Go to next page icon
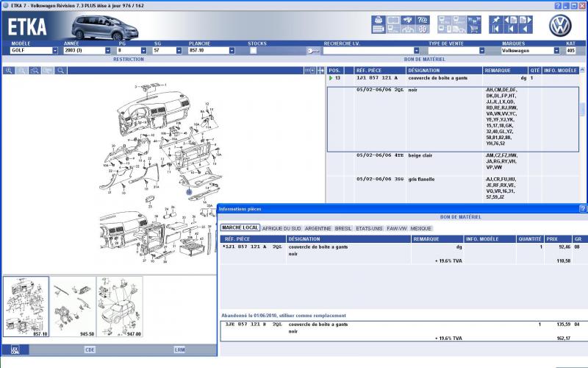The image size is (588, 368). pos(526,20)
